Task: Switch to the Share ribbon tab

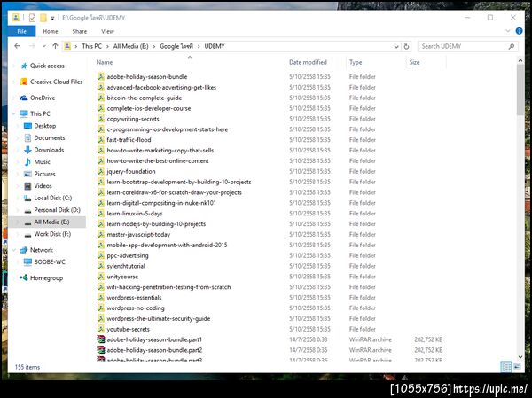Action: (80, 31)
